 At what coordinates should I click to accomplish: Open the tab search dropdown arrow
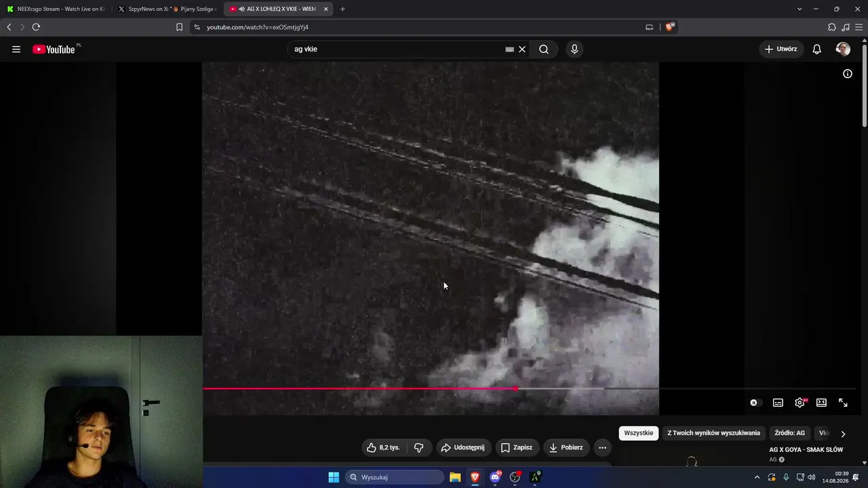(800, 9)
